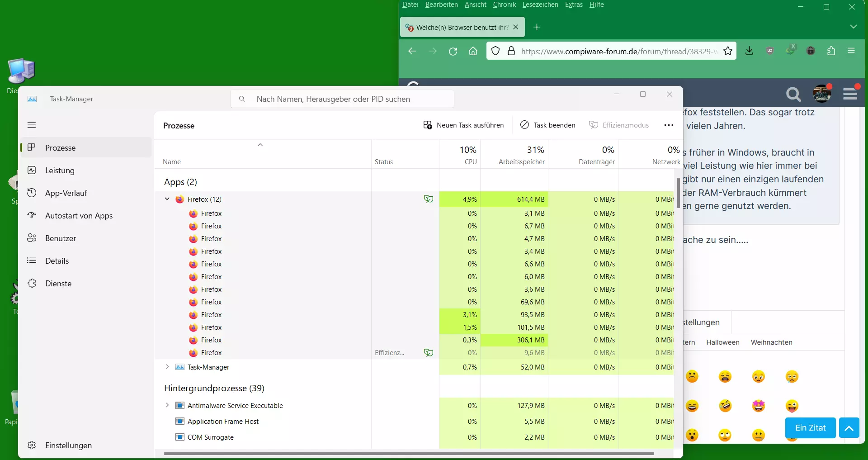Open App-Verlauf in the sidebar
The image size is (868, 460).
86,193
